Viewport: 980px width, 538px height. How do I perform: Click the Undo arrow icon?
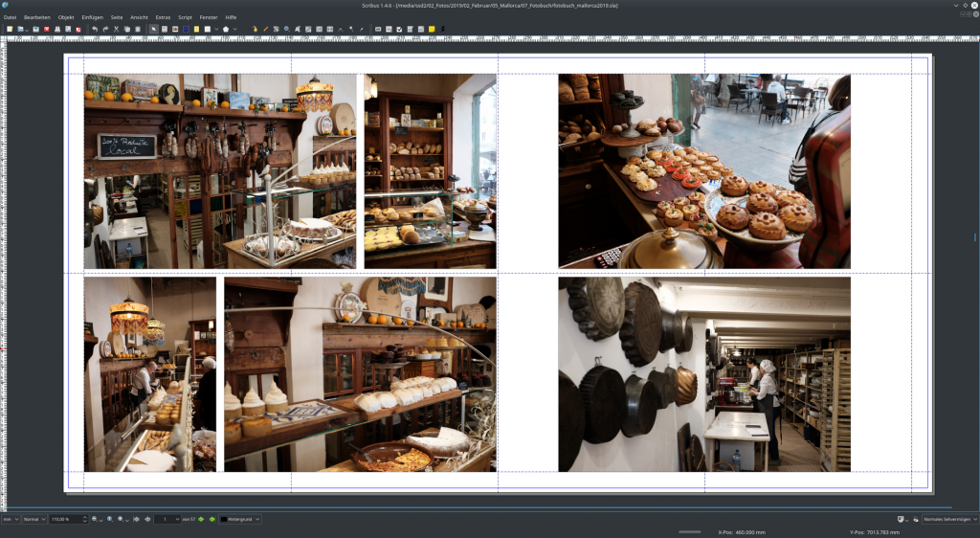pyautogui.click(x=95, y=30)
